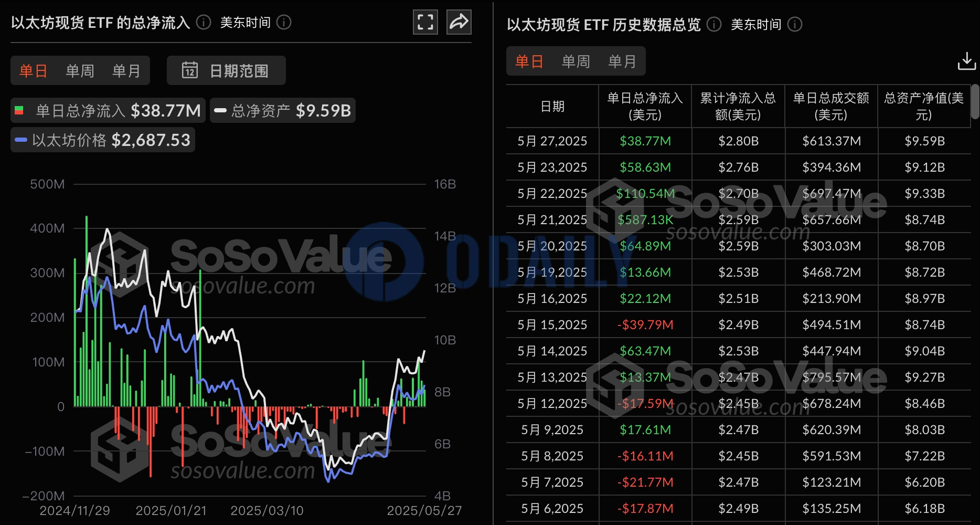This screenshot has width=980, height=525.
Task: Click the $587.13K net inflow value
Action: pyautogui.click(x=645, y=219)
